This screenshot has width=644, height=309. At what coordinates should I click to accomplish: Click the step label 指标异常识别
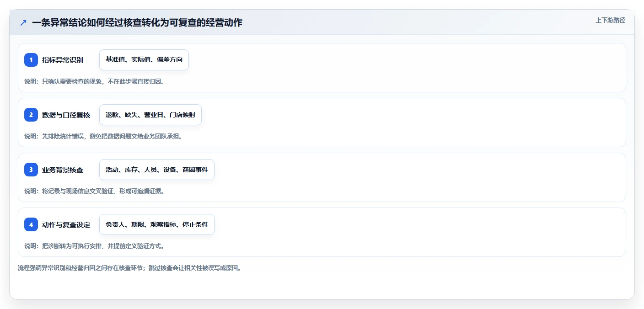(63, 60)
